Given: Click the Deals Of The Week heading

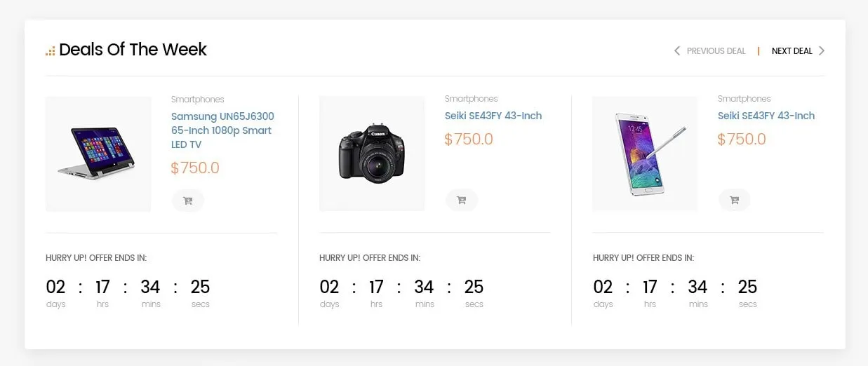Looking at the screenshot, I should [133, 50].
